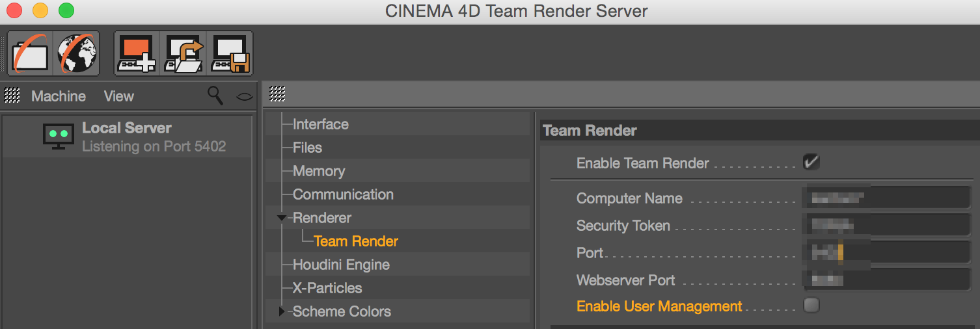The height and width of the screenshot is (329, 980).
Task: Check Enable User Management checkbox
Action: tap(811, 305)
